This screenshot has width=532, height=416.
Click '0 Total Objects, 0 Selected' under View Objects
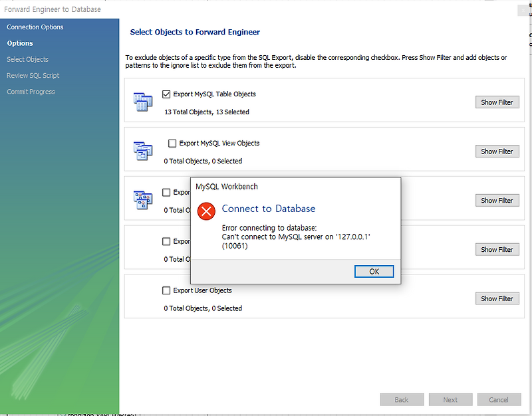(x=203, y=161)
